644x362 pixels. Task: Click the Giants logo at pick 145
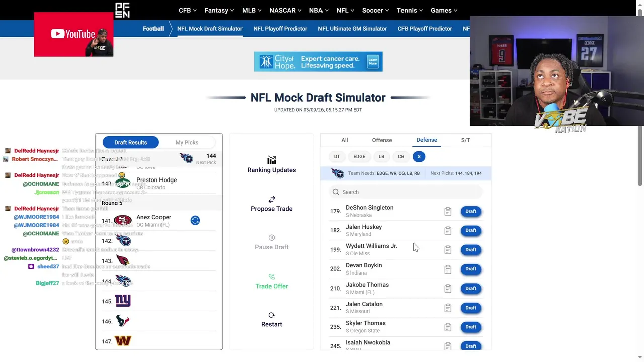pos(123,301)
